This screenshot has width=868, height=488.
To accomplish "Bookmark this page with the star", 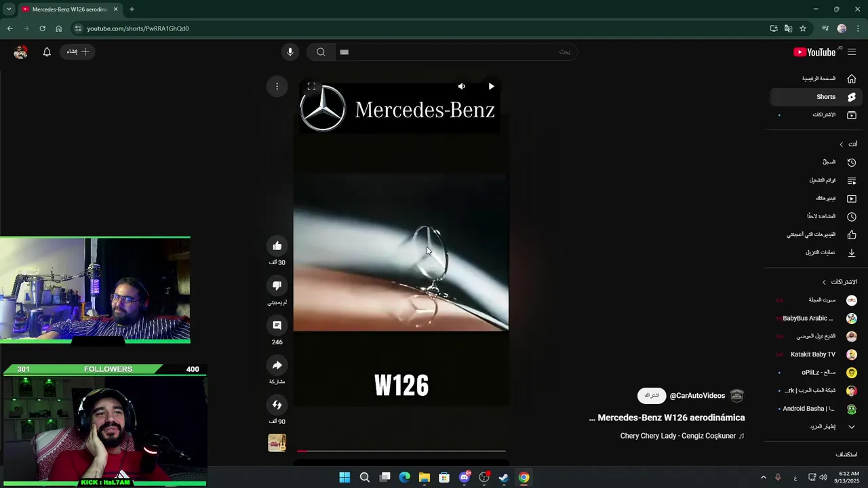I will (x=803, y=28).
